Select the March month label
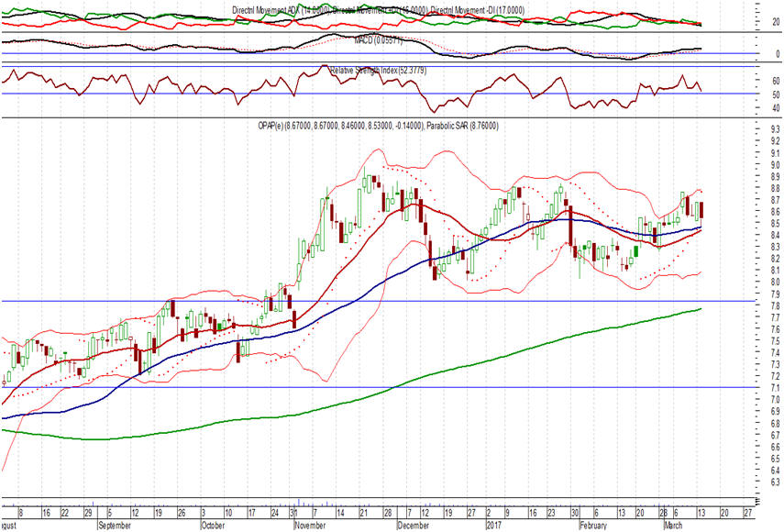The image size is (784, 532). pos(672,526)
